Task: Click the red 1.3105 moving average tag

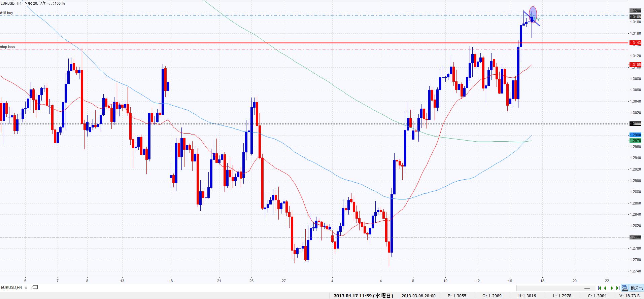Action: [x=635, y=65]
